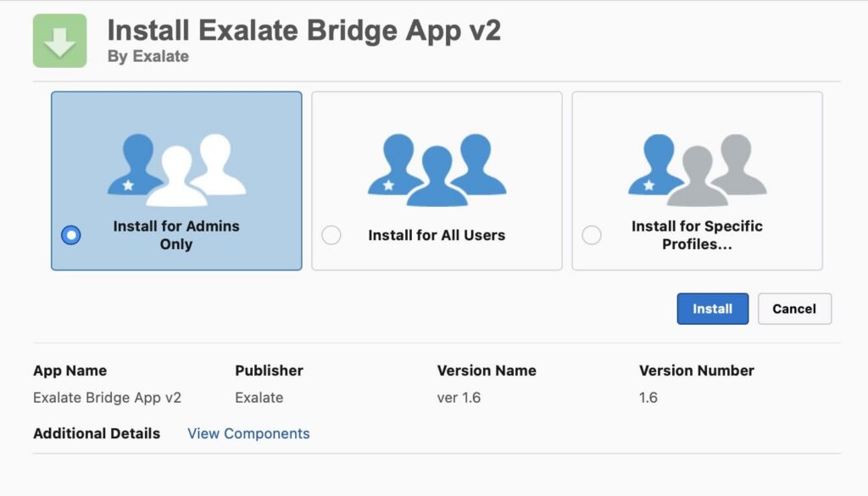This screenshot has width=868, height=496.
Task: Open the View Components link
Action: 248,433
